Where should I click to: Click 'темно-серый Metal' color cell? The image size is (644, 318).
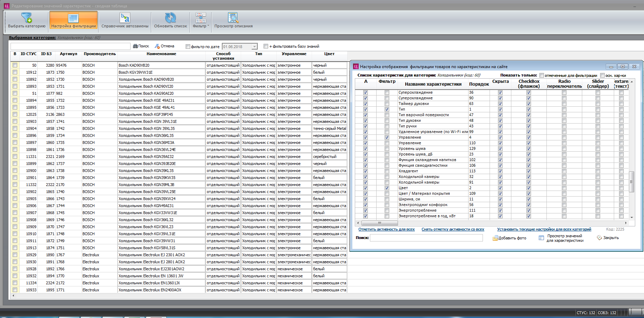[x=330, y=128]
